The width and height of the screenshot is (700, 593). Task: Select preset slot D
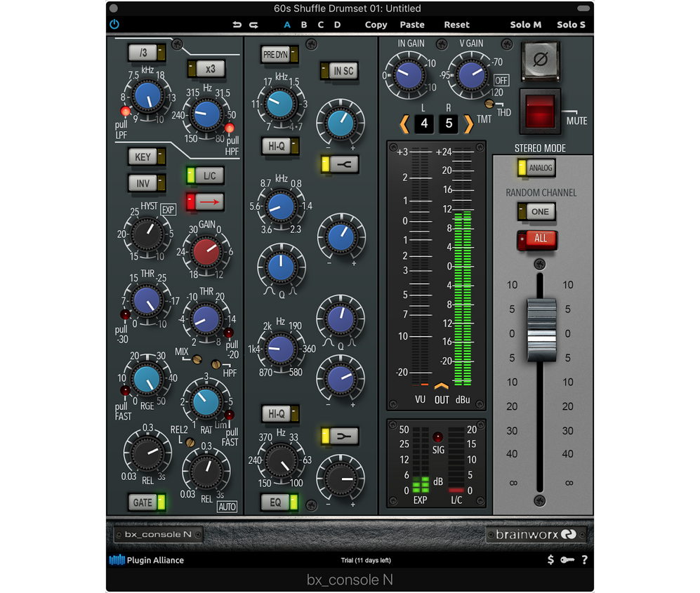[x=338, y=25]
